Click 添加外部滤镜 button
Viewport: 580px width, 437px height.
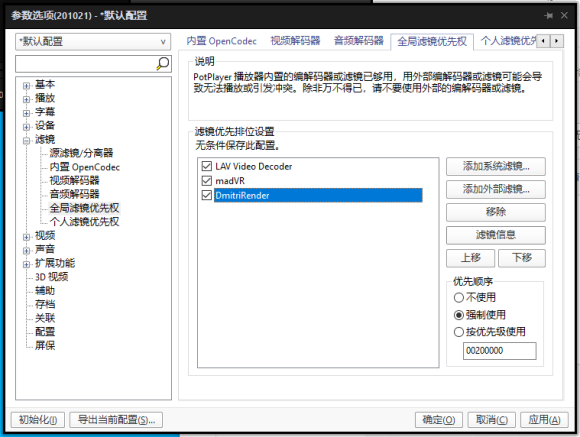pos(496,189)
